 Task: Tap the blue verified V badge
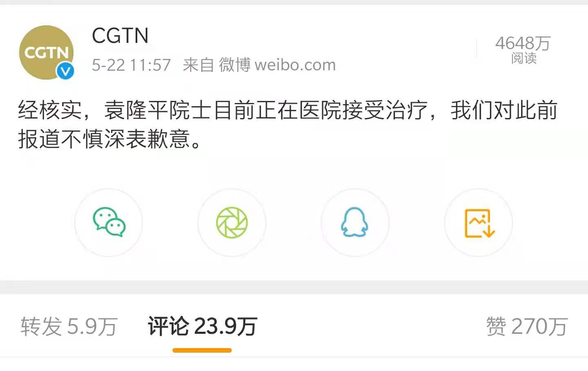point(65,71)
